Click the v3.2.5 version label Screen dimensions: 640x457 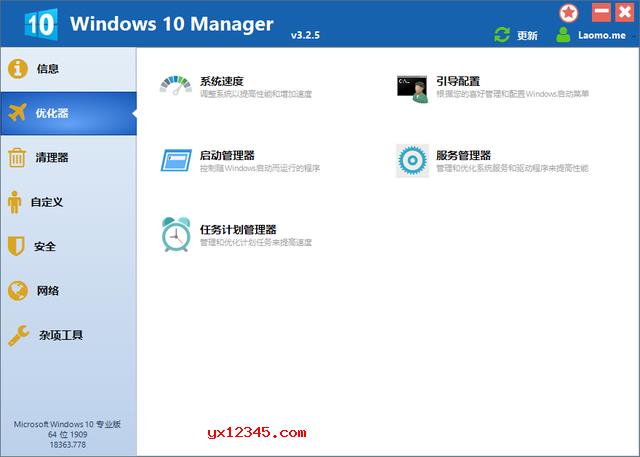[x=305, y=35]
